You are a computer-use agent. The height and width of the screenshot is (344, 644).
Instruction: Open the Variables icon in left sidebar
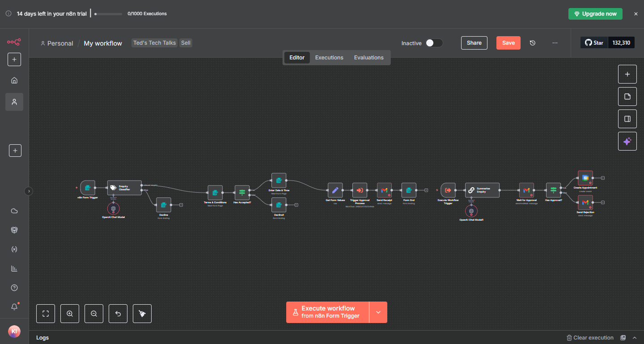tap(14, 249)
